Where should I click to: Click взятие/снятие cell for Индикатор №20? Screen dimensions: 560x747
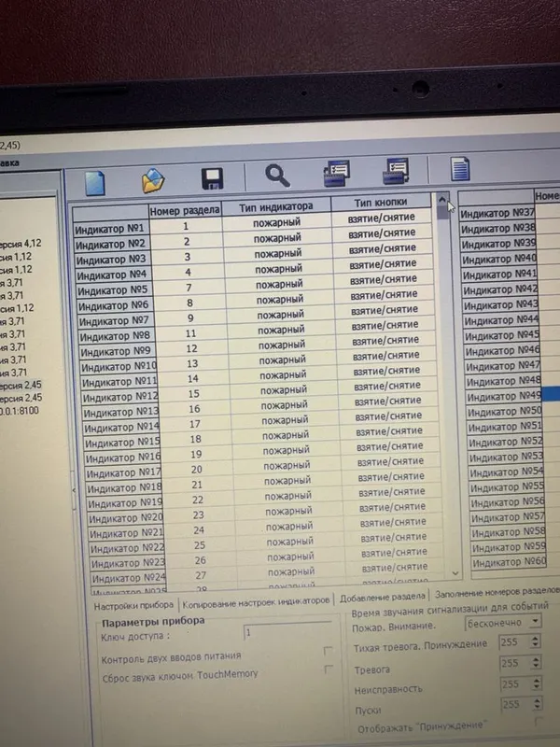392,507
